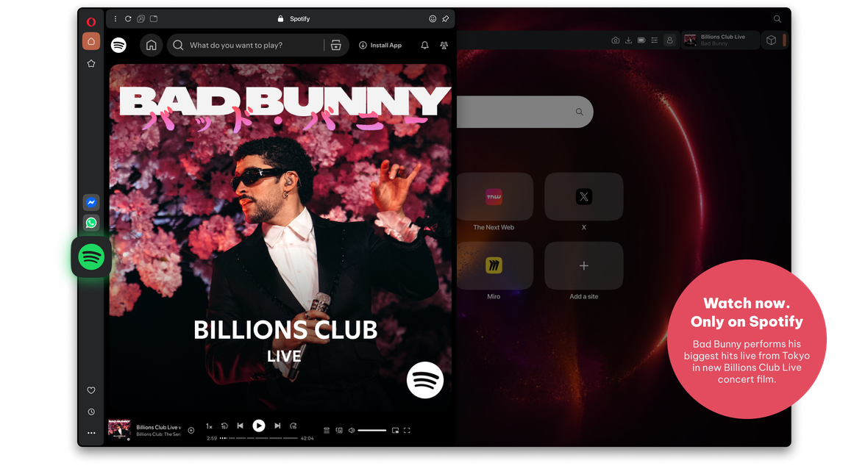Click the Spotify logo in the panel
Screen dimensions: 868x466
click(118, 46)
